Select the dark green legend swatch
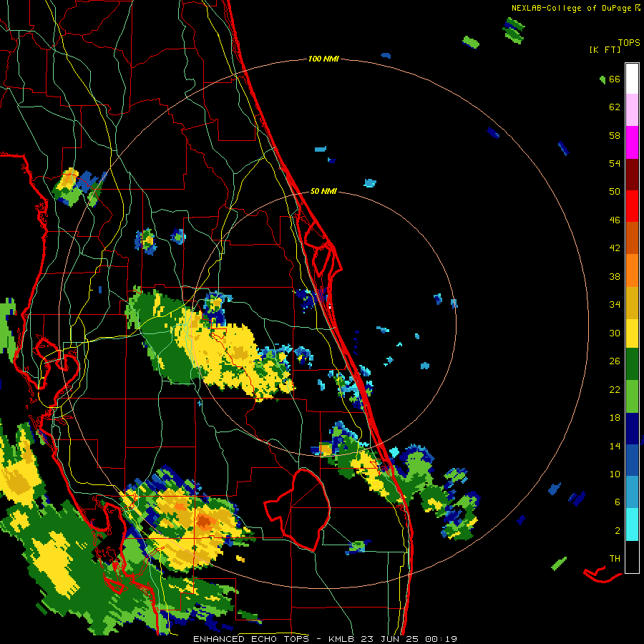The image size is (644, 644). coord(632,364)
